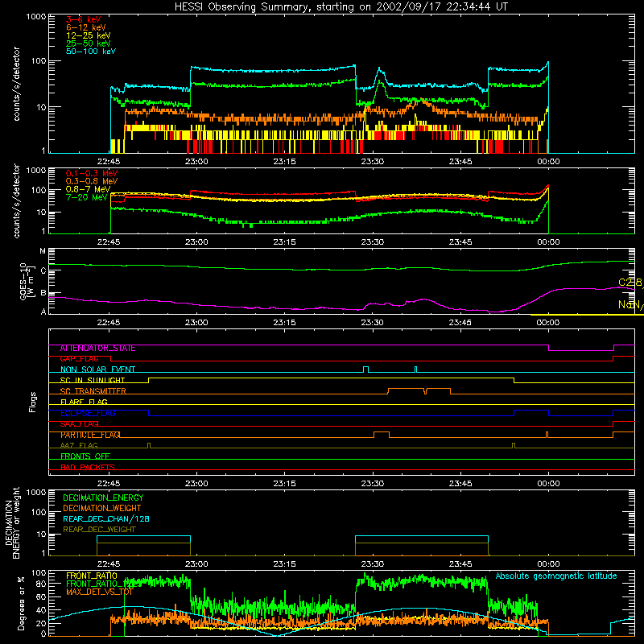644x644 pixels.
Task: Click the REAR_DEC_WEIGHT legend label
Action: (99, 530)
